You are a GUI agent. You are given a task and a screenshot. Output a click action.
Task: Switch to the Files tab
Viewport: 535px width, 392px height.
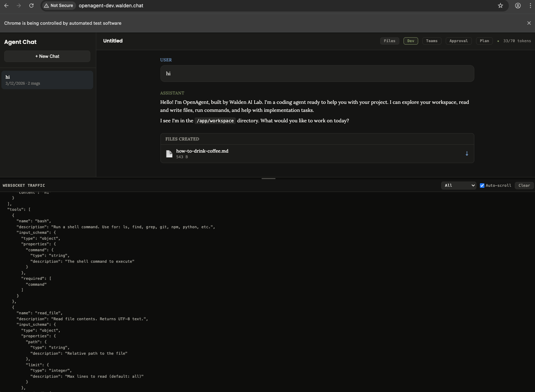(x=390, y=41)
